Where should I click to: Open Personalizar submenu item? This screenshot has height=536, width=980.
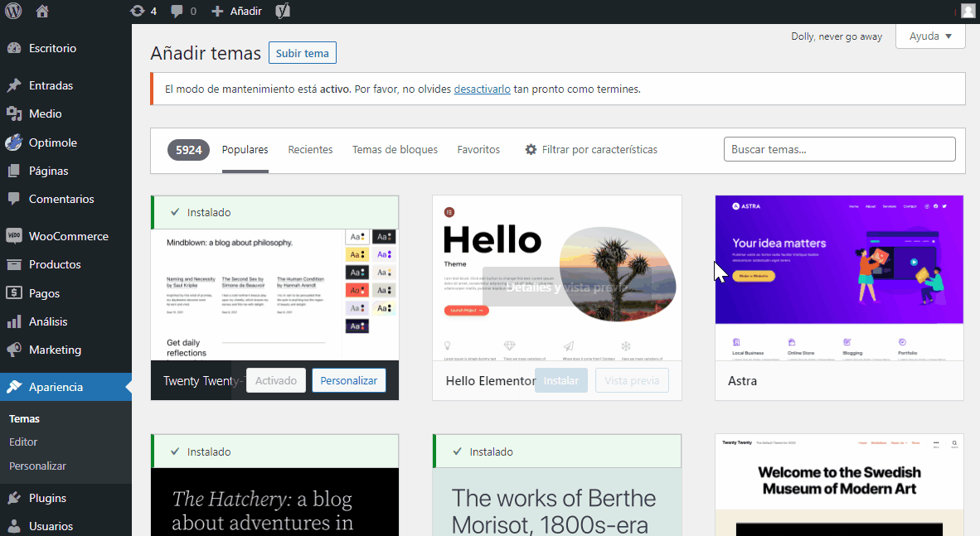[37, 466]
